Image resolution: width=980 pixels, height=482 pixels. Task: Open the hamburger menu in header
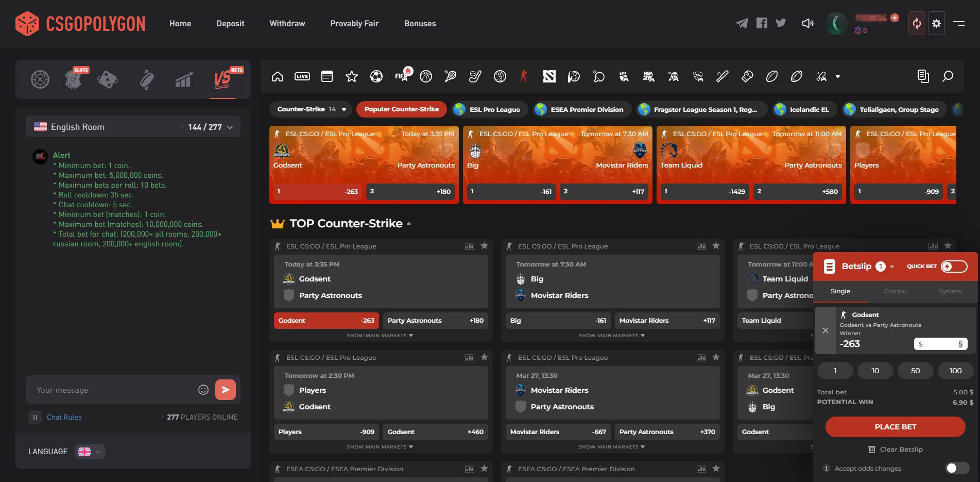959,23
